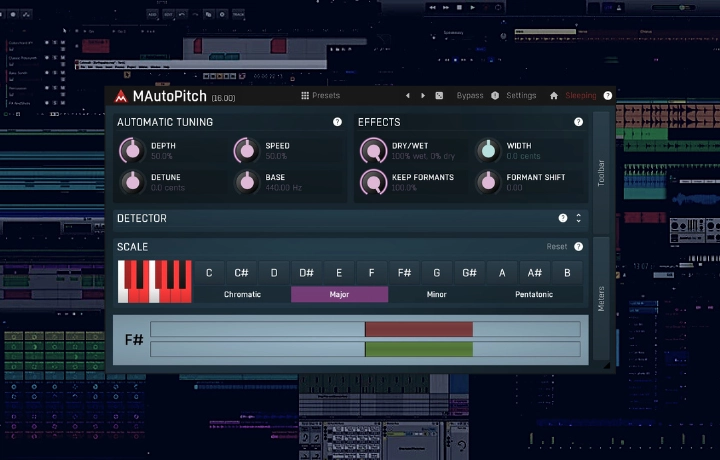
Task: Click the Width value 0.0 cents
Action: coord(523,156)
